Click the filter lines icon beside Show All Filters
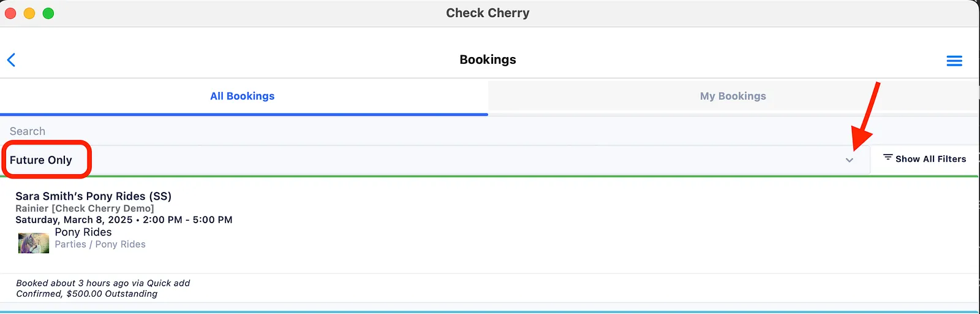This screenshot has width=980, height=314. coord(888,158)
